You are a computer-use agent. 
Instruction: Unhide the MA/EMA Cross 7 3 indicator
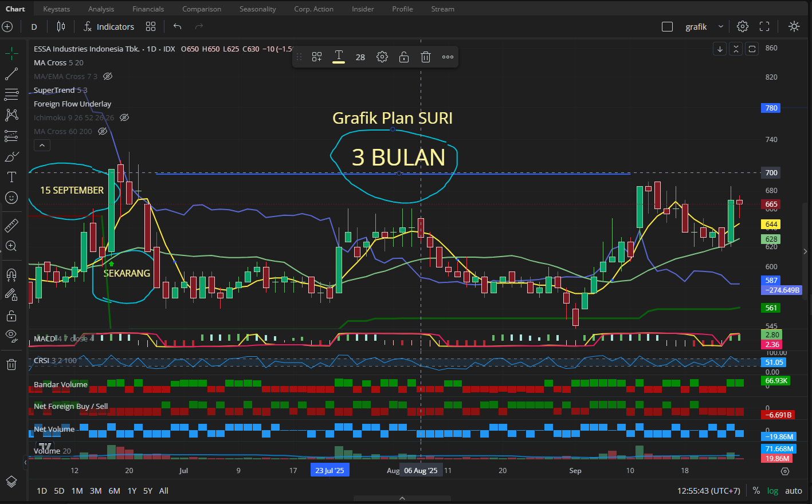point(108,76)
